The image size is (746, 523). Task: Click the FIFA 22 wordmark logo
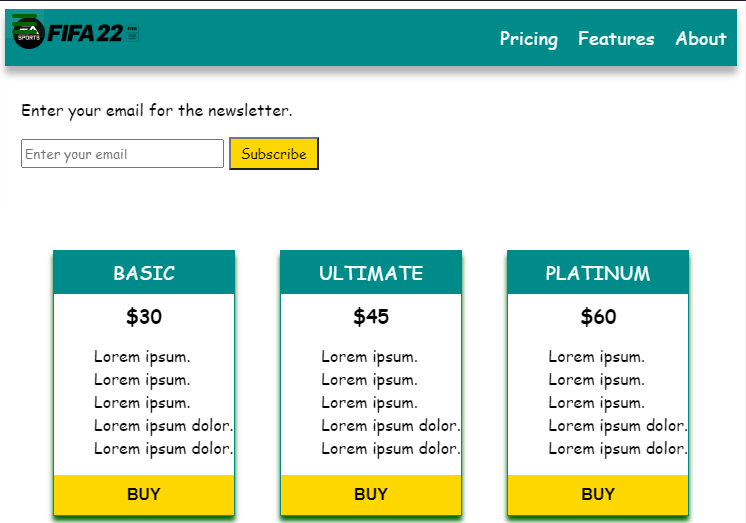point(85,33)
